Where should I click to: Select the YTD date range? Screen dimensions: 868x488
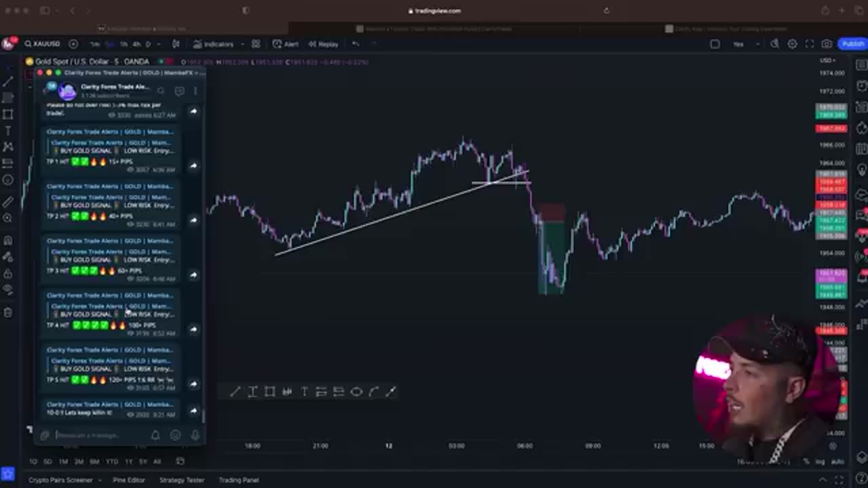point(112,462)
